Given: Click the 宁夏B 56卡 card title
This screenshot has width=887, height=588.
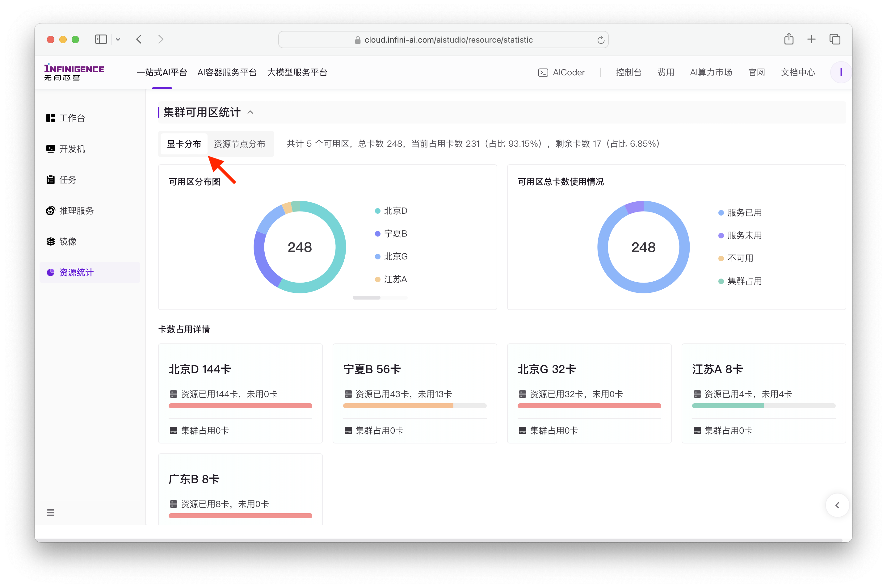Looking at the screenshot, I should point(372,369).
